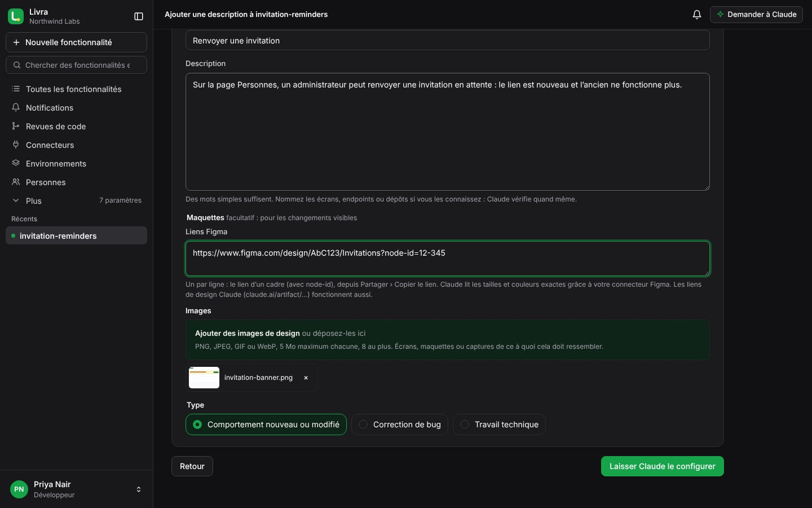
Task: Click Ajouter des images de design upload area
Action: pos(448,340)
